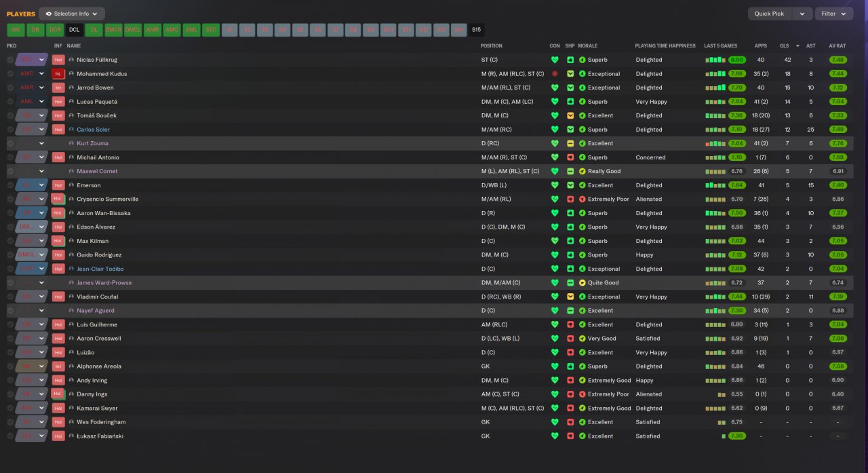This screenshot has height=473, width=868.
Task: Click Łukasz Fabiański's green heart condition icon
Action: 555,436
